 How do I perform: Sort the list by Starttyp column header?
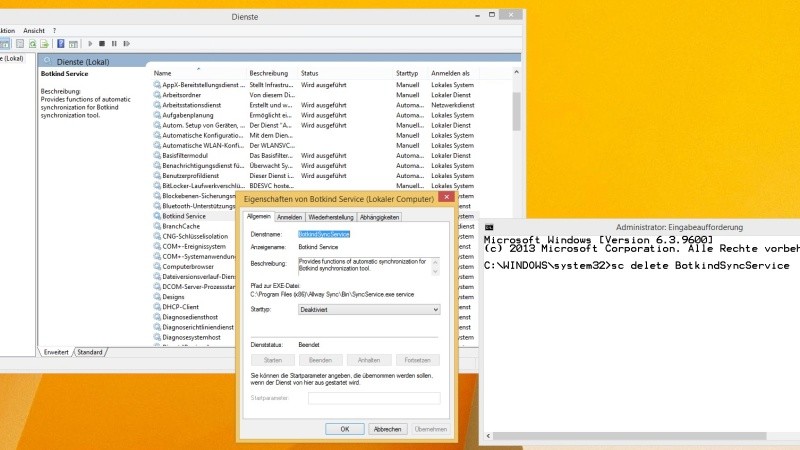tap(407, 73)
